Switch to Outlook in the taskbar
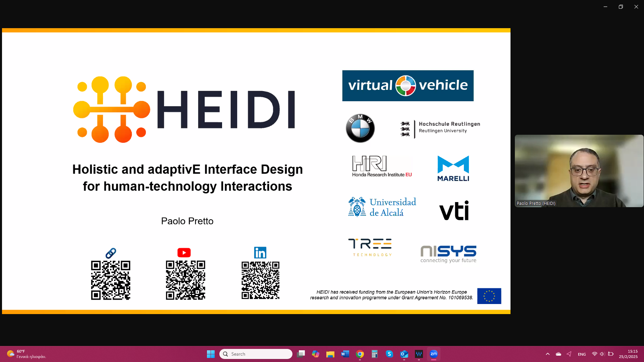The image size is (644, 362). pyautogui.click(x=404, y=354)
